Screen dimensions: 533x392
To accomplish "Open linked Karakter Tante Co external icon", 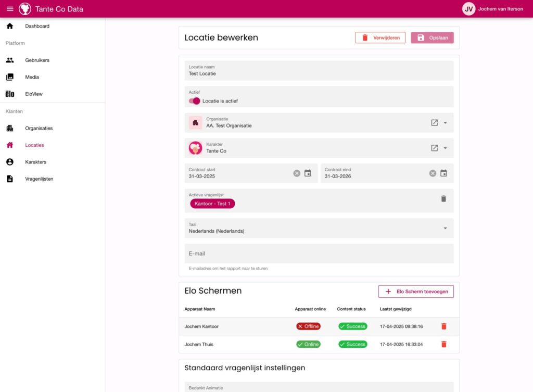I will pos(434,148).
